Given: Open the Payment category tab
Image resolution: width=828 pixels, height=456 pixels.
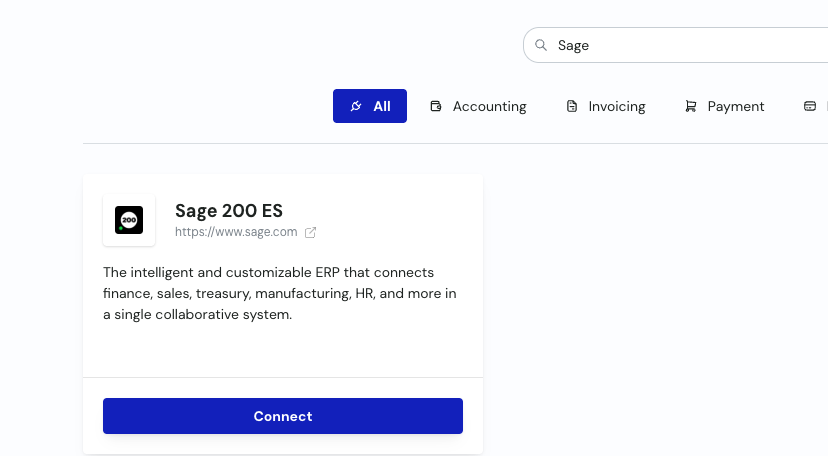Looking at the screenshot, I should pyautogui.click(x=724, y=106).
